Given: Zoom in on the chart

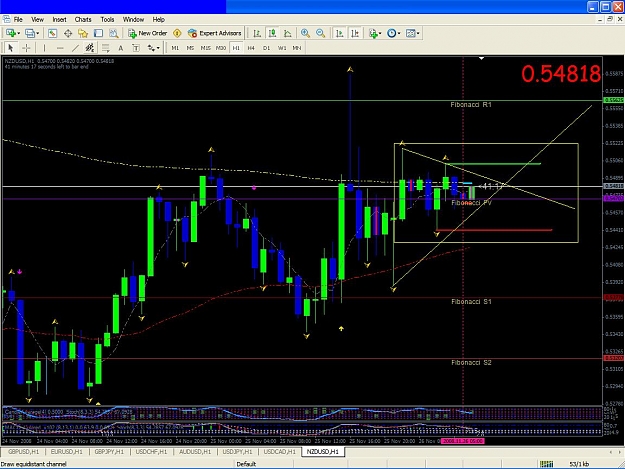Looking at the screenshot, I should click(305, 33).
